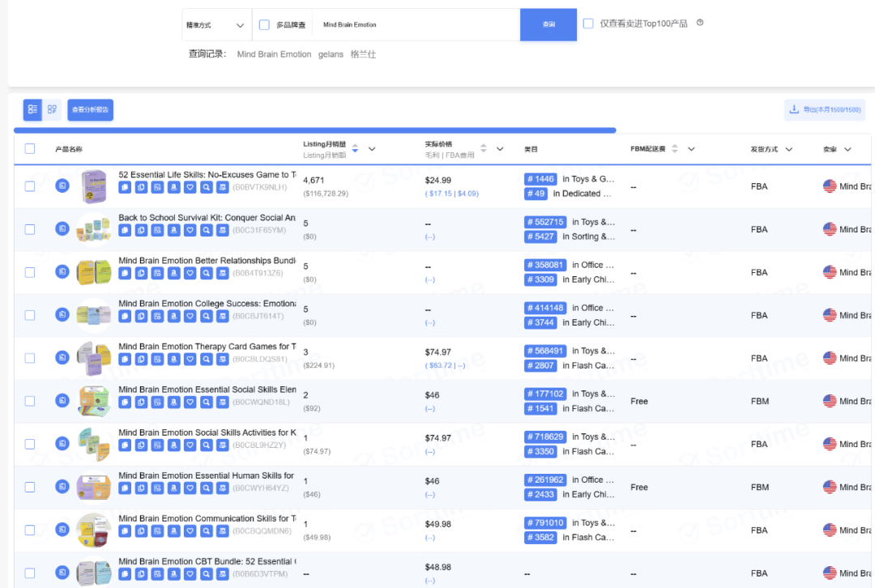Click the #1446 Toys & Games rank badge
Image resolution: width=875 pixels, height=588 pixels.
click(x=540, y=179)
